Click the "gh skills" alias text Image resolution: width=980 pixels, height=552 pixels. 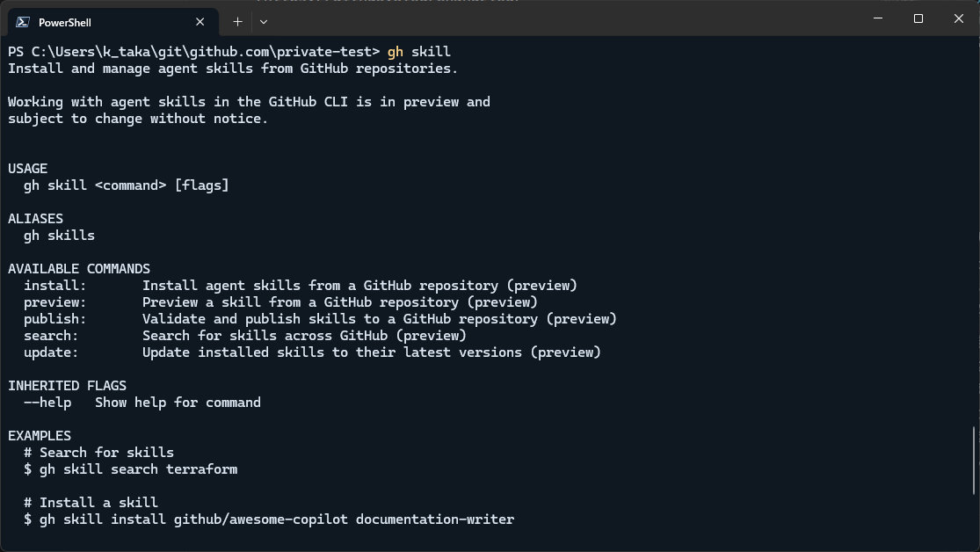[59, 236]
